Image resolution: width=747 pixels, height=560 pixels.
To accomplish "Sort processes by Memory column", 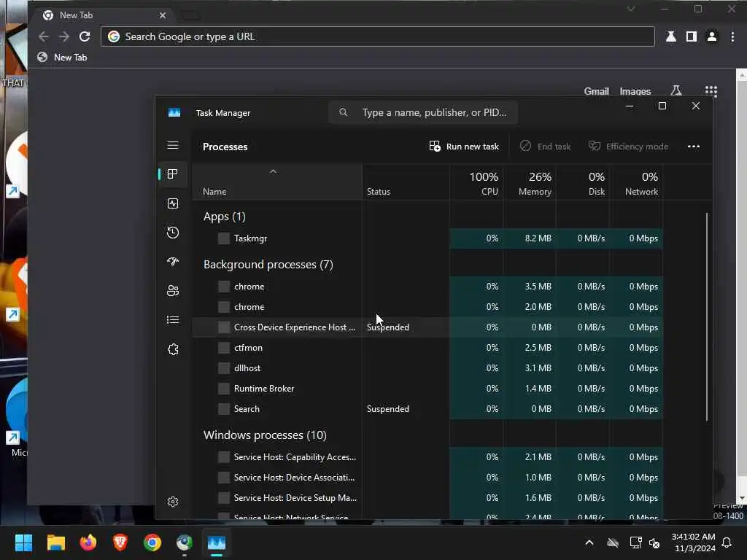I will (530, 182).
